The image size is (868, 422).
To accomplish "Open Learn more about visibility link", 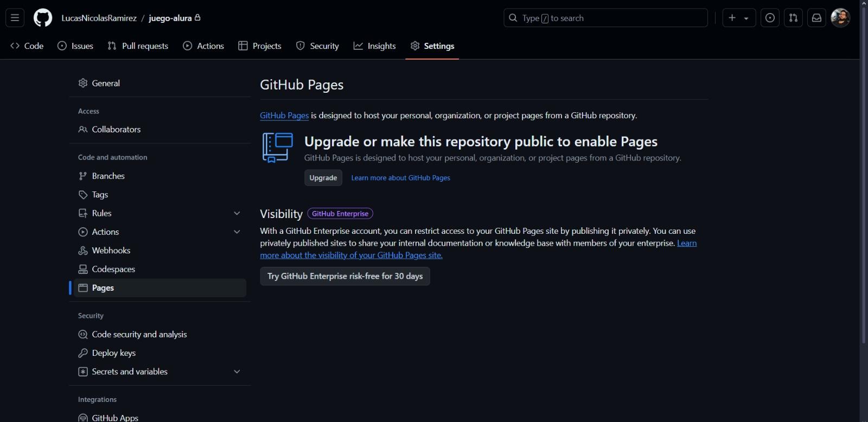I will point(351,255).
